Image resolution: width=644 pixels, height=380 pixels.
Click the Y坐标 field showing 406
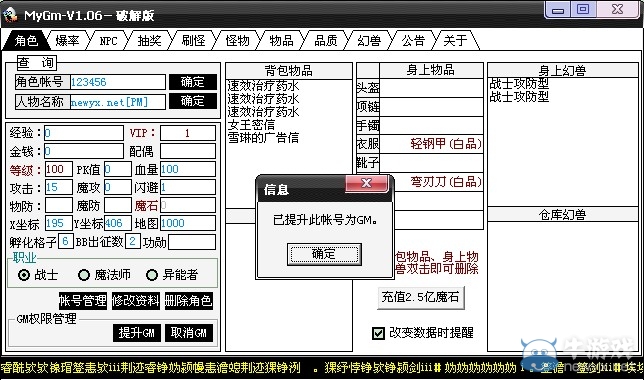coord(117,223)
